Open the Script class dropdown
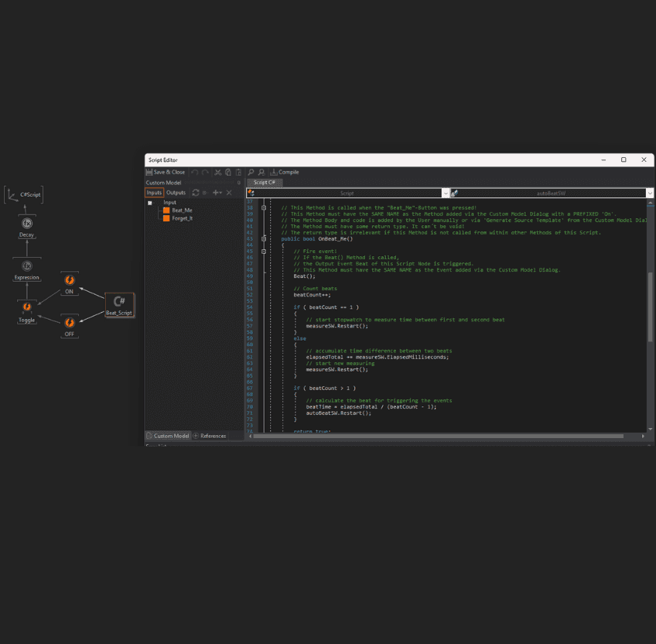Screen dimensions: 656x644 446,193
